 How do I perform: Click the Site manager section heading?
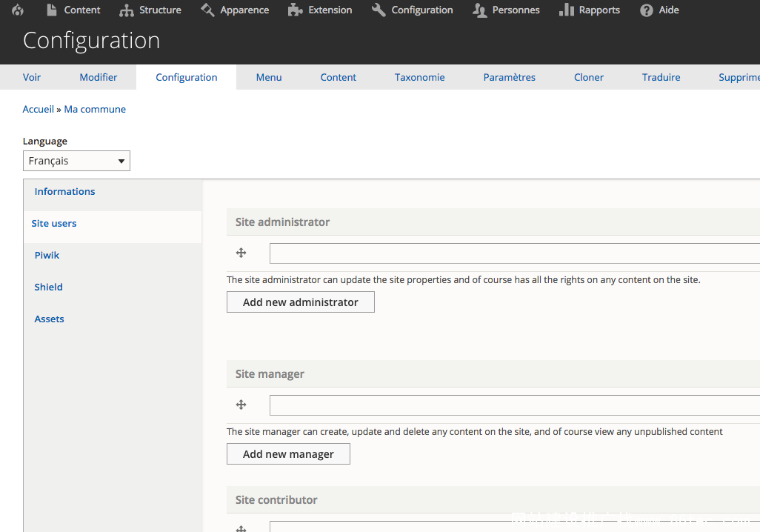[270, 374]
